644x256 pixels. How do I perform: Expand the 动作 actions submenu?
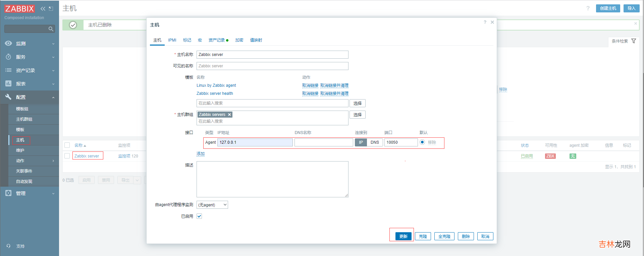[34, 161]
